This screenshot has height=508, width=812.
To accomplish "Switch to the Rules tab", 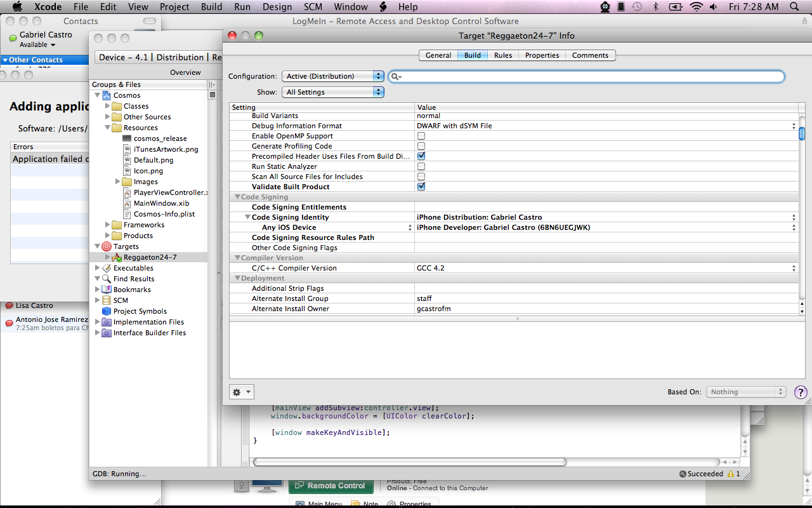I will coord(503,55).
